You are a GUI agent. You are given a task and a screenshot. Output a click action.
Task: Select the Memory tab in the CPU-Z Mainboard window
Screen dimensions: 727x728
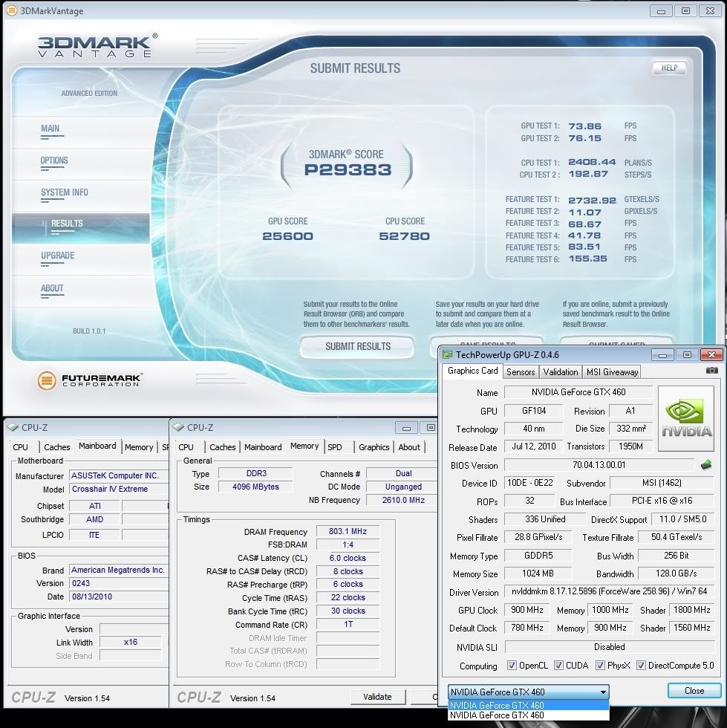139,447
